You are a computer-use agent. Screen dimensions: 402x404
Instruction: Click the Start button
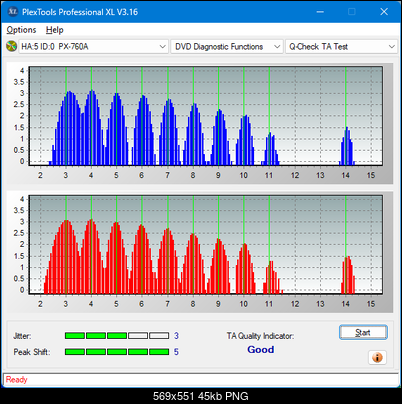tap(363, 332)
